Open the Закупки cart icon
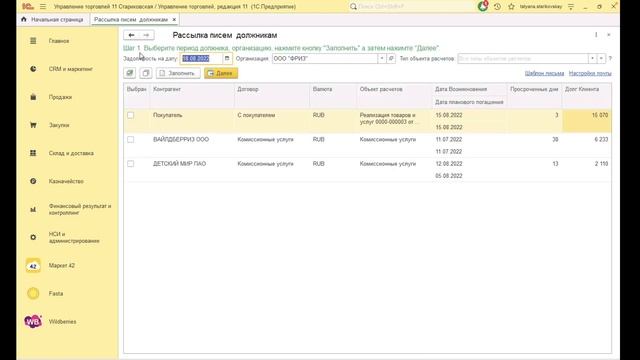The image size is (640, 360). click(33, 125)
